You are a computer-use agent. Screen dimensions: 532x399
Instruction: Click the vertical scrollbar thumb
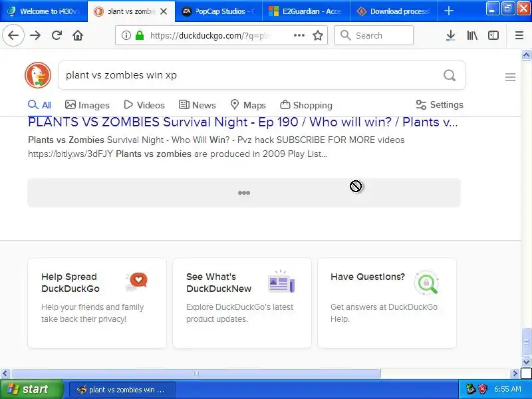click(526, 342)
